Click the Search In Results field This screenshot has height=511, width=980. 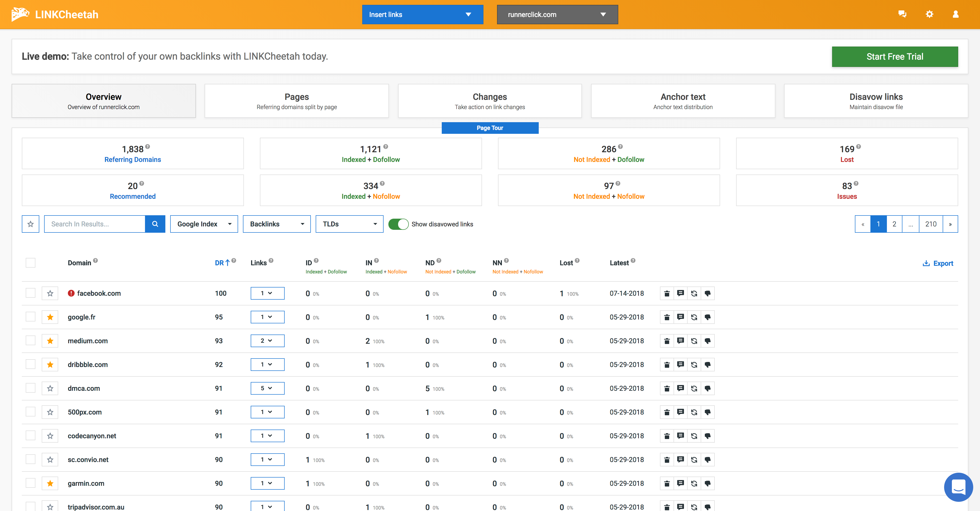(x=95, y=224)
